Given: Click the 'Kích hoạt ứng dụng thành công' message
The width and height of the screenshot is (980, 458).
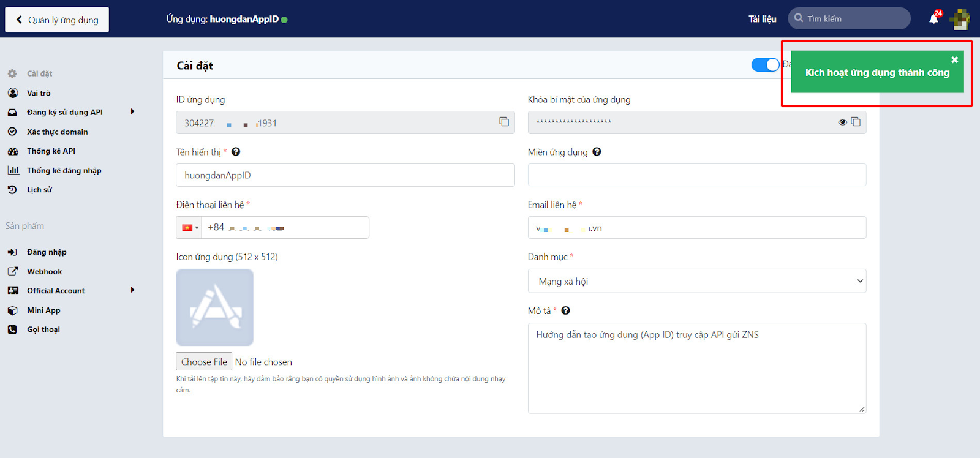Looking at the screenshot, I should coord(877,72).
